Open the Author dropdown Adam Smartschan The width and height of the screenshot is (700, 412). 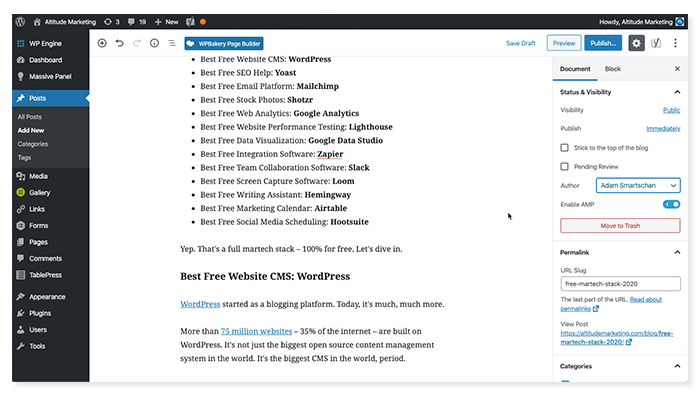(638, 185)
